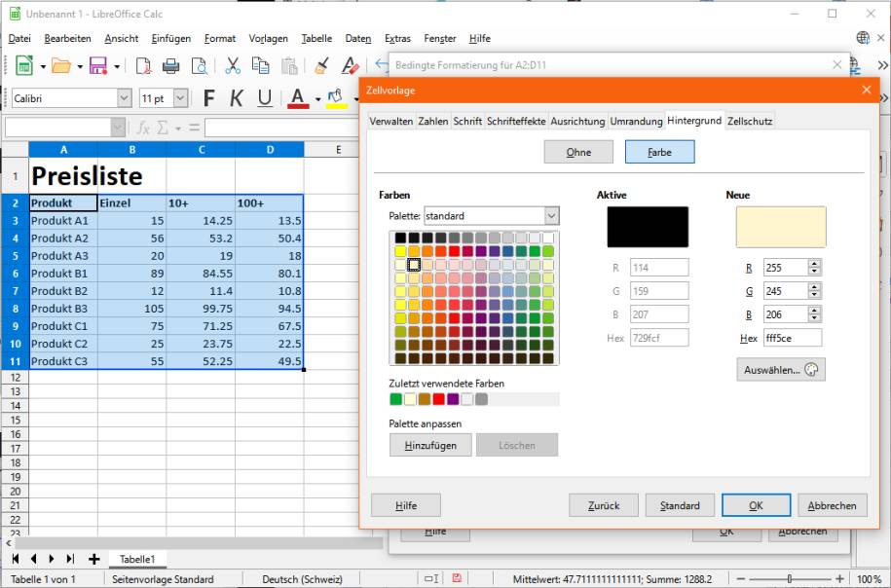Click the Underline U icon
Screen dimensions: 891x588
[x=264, y=98]
